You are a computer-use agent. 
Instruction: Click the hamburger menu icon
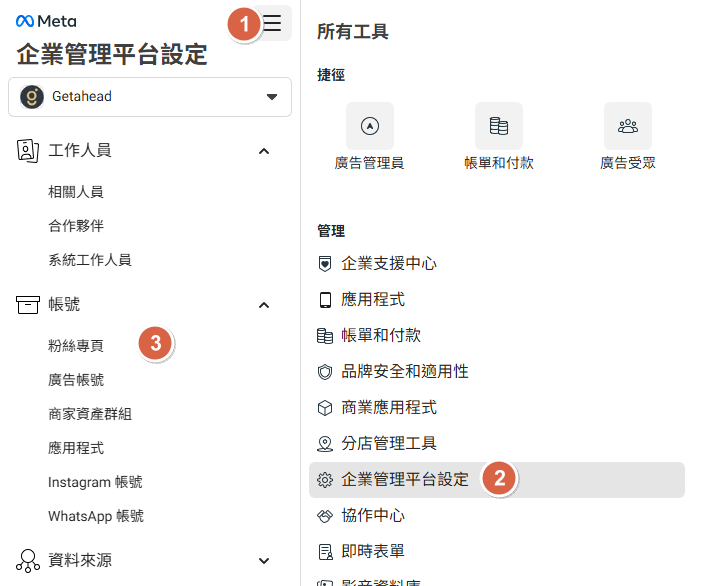click(272, 23)
